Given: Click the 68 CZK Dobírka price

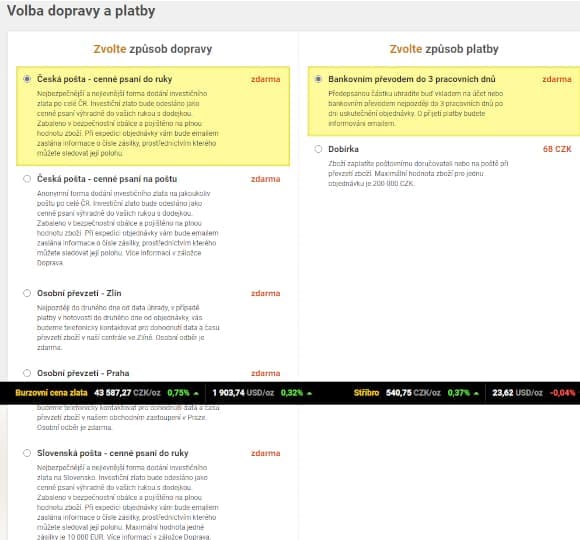Looking at the screenshot, I should tap(557, 149).
